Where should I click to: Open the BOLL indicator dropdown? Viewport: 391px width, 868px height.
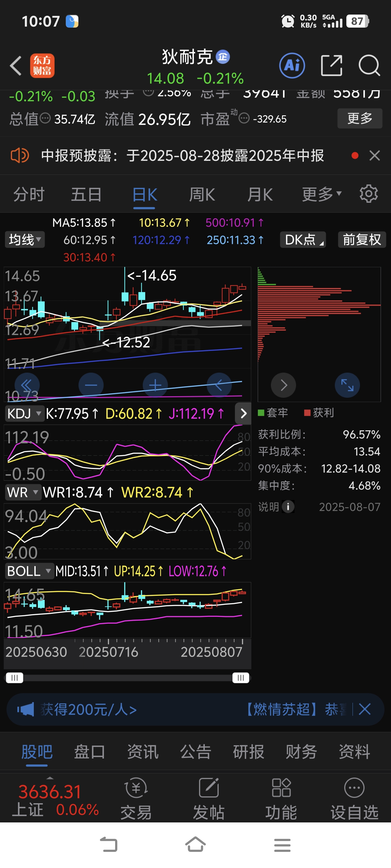tap(29, 571)
